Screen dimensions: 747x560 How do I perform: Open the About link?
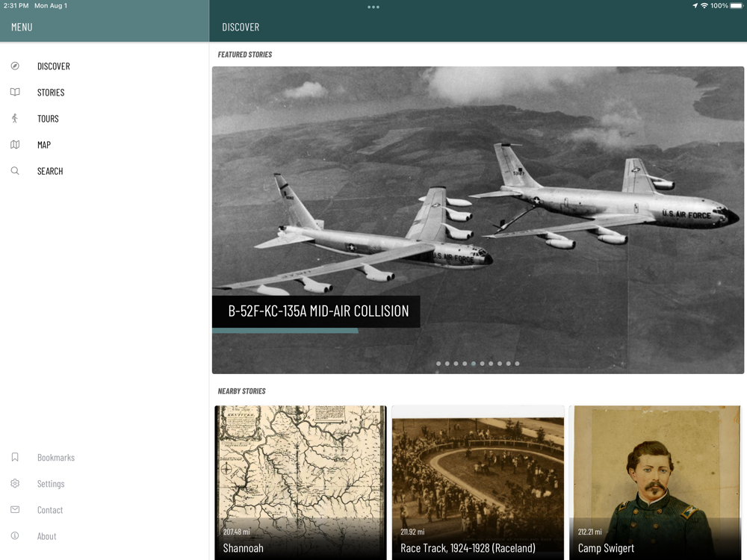46,536
